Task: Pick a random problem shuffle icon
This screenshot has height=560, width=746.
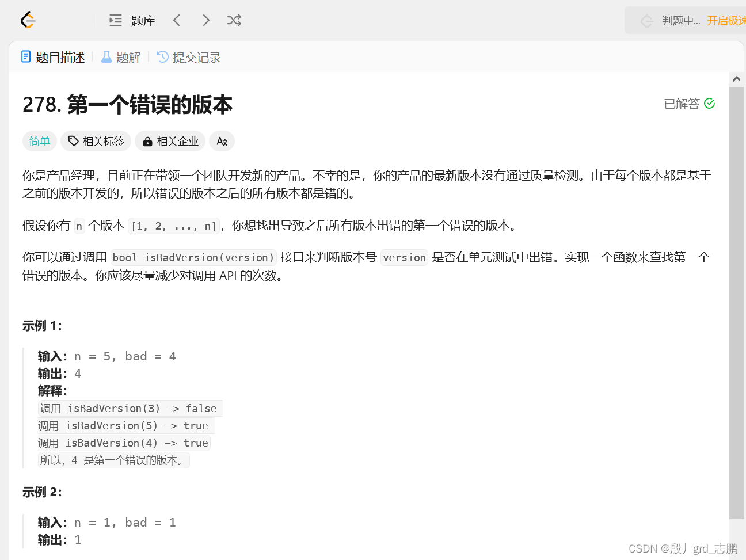Action: pyautogui.click(x=234, y=20)
